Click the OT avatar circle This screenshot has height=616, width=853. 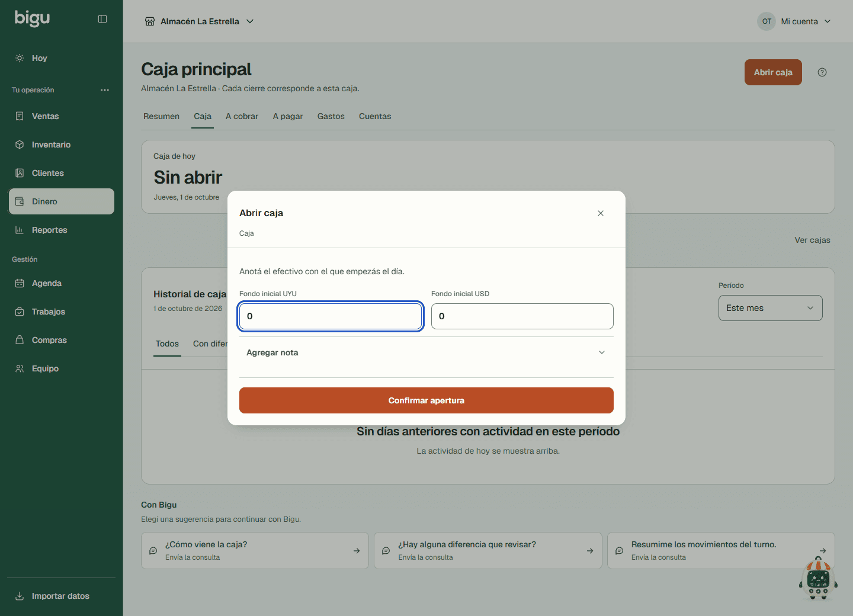click(767, 21)
